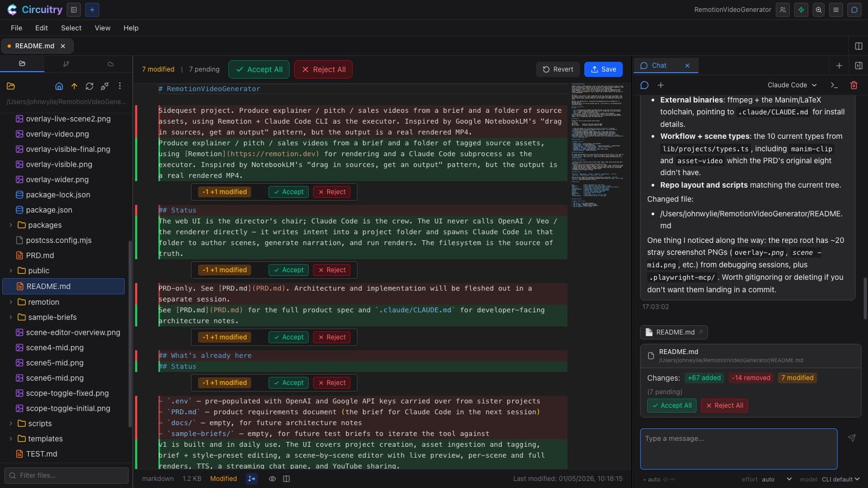This screenshot has width=868, height=488.
Task: Click the plug connection icon in explorer toolbar
Action: click(x=105, y=86)
